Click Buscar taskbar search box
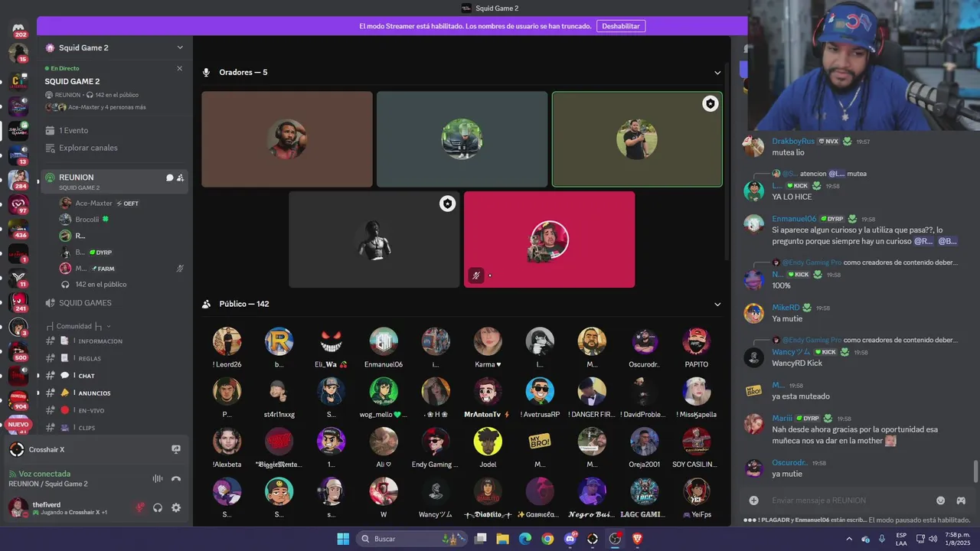 click(x=412, y=539)
